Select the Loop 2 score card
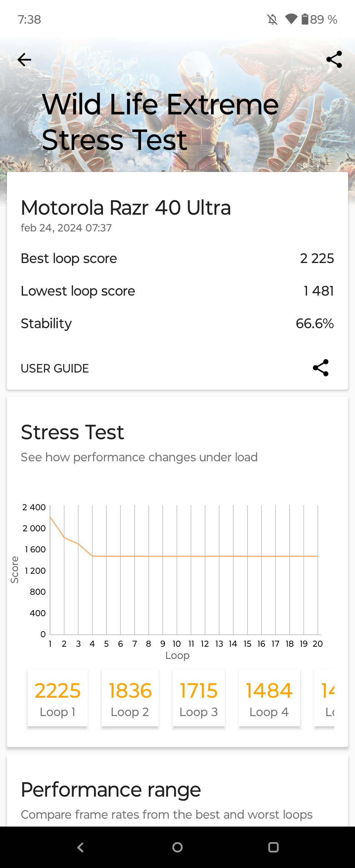Image resolution: width=355 pixels, height=868 pixels. click(130, 697)
